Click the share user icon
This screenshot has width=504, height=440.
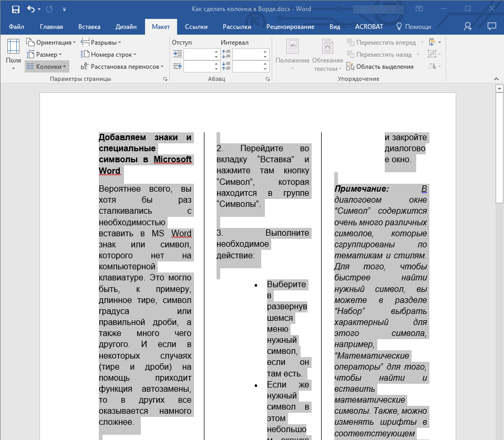pyautogui.click(x=468, y=26)
